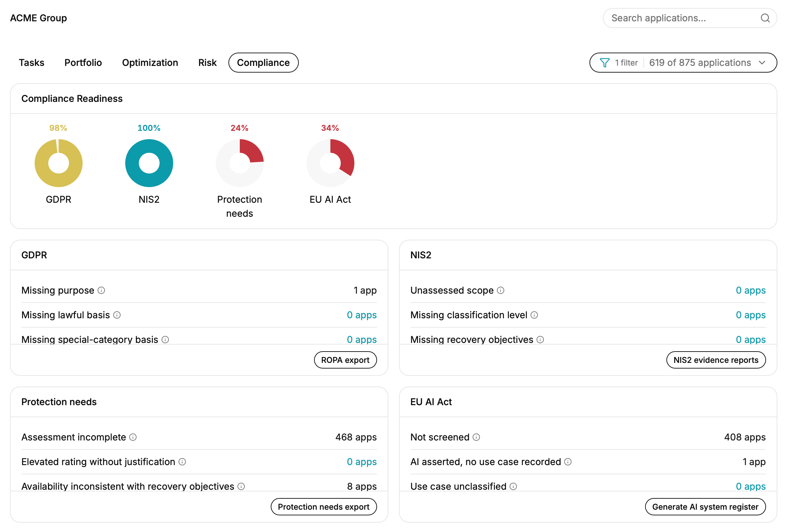Open the Tasks tab

pyautogui.click(x=31, y=63)
